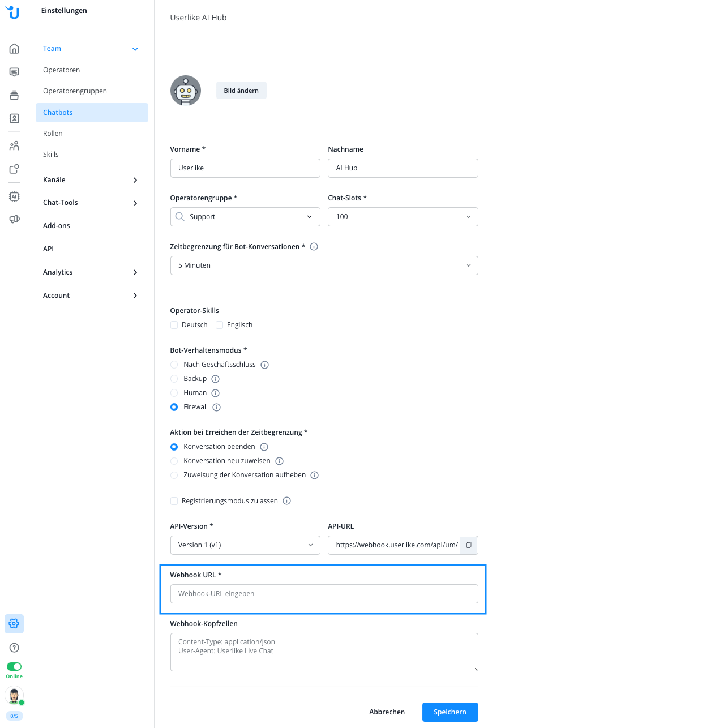This screenshot has height=728, width=719.
Task: Select Chatbots in the Team menu
Action: tap(92, 113)
